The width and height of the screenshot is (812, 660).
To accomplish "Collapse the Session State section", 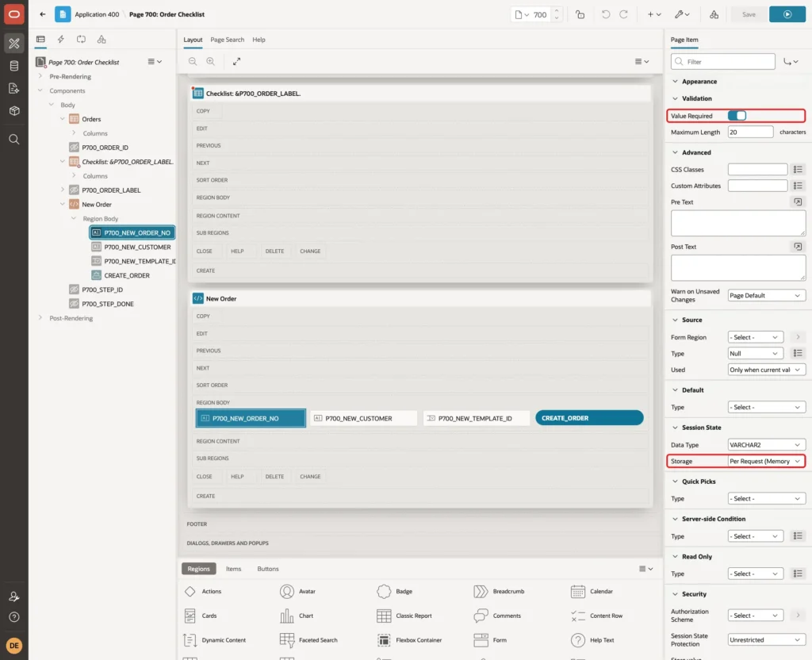I will click(x=675, y=428).
